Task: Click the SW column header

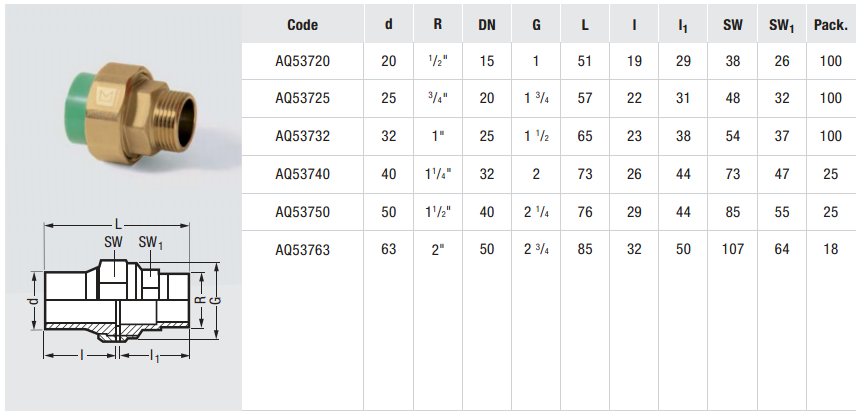Action: click(x=732, y=25)
